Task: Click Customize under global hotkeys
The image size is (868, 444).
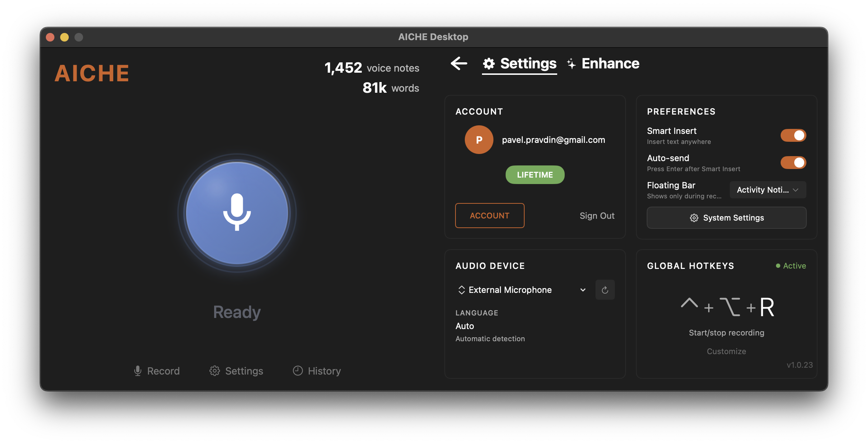Action: click(726, 351)
